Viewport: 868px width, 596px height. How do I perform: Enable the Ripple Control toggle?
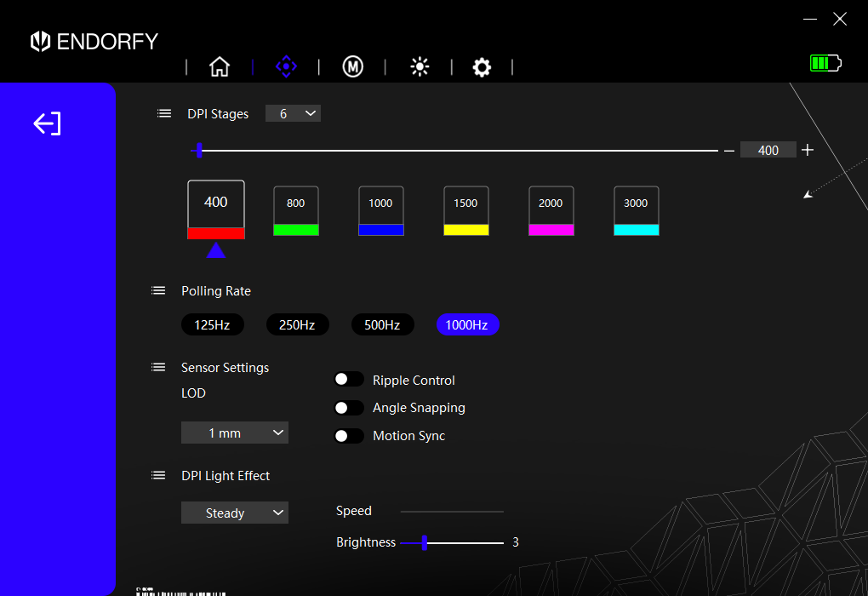349,380
